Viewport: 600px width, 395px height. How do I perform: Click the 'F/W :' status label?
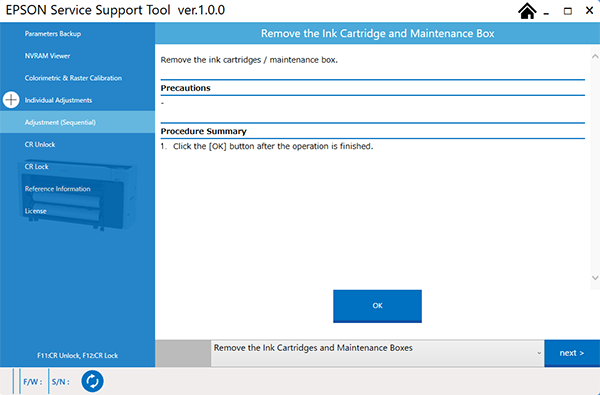[x=33, y=382]
